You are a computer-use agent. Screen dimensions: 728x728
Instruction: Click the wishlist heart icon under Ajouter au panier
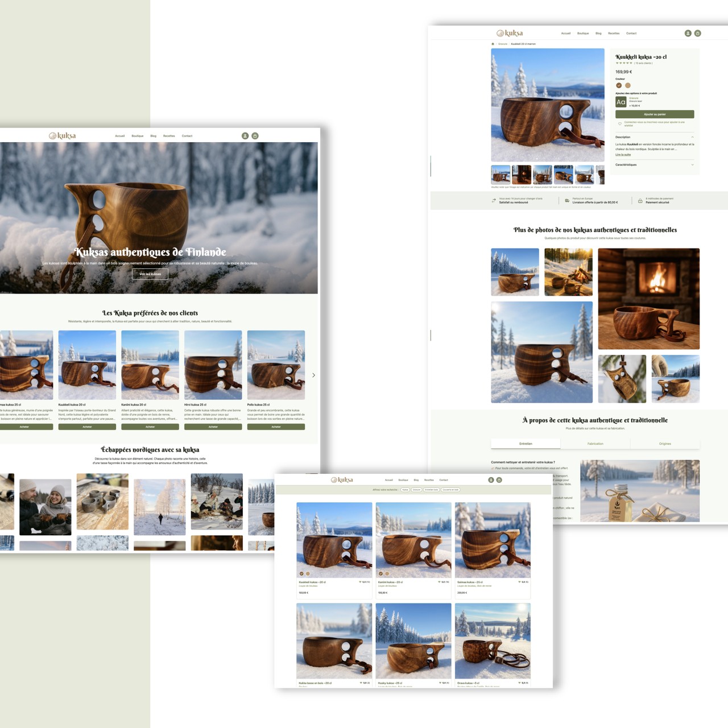620,123
